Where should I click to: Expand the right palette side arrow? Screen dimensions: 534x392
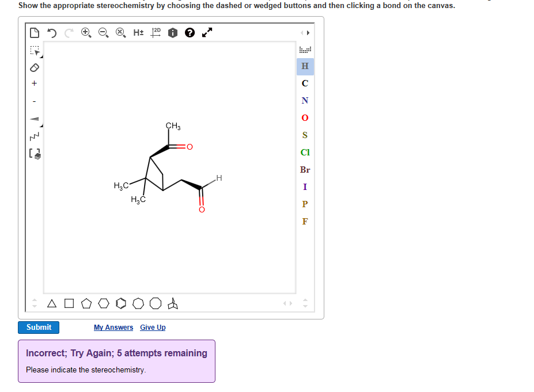[x=309, y=33]
